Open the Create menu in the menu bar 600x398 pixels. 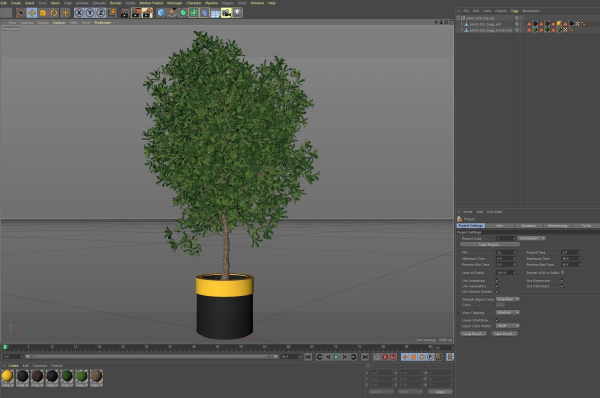[x=16, y=3]
